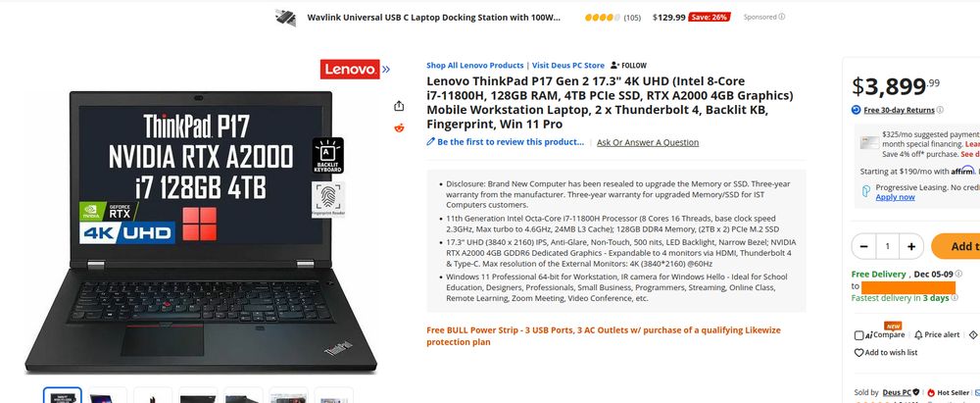The height and width of the screenshot is (403, 980).
Task: Tick the AI Compare checkbox
Action: coord(858,335)
